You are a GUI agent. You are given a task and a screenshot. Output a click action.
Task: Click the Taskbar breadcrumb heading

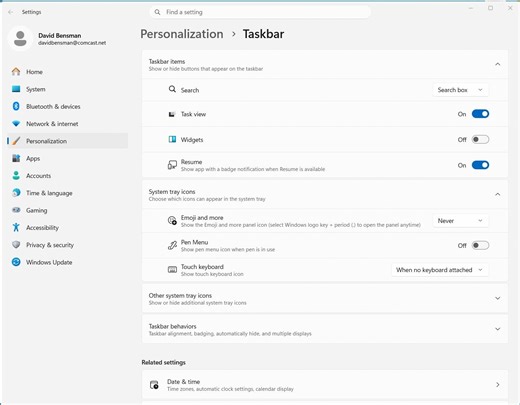(263, 34)
